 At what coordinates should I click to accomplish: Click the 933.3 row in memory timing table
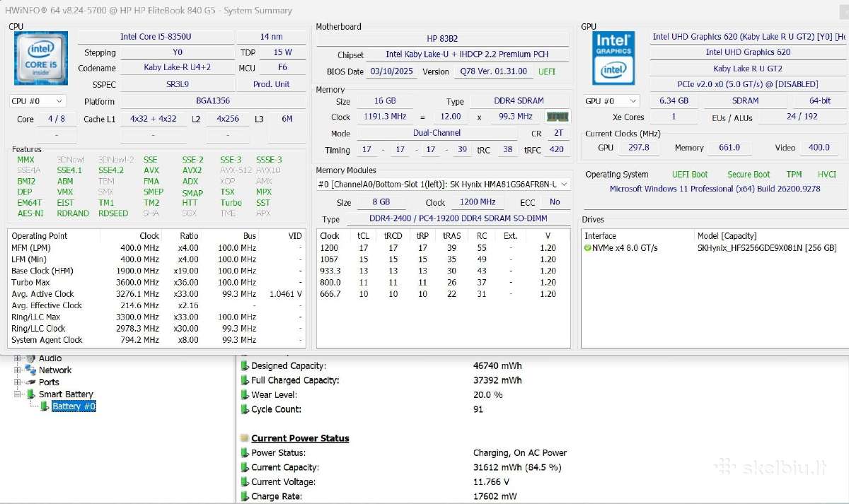point(443,271)
